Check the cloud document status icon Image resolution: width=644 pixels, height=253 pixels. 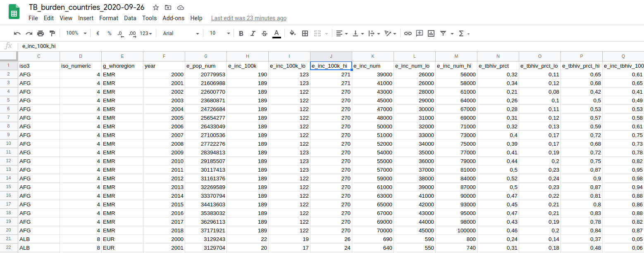pos(180,7)
